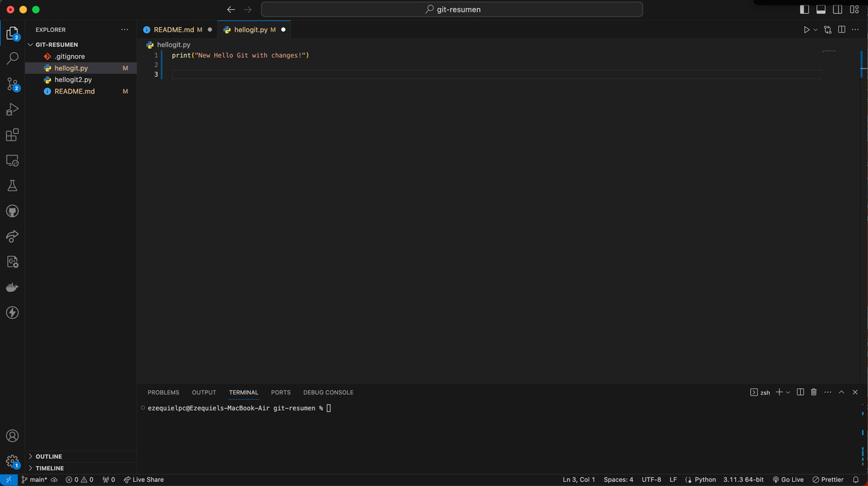The height and width of the screenshot is (486, 868).
Task: Click the forwarded ports status item
Action: tap(108, 480)
